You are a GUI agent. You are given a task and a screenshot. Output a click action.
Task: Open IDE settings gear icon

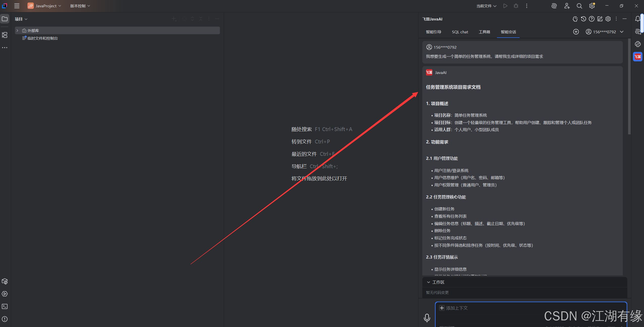click(592, 6)
